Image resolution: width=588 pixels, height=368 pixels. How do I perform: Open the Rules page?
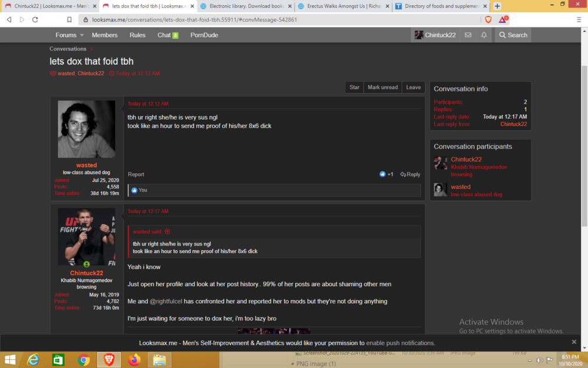(x=137, y=35)
